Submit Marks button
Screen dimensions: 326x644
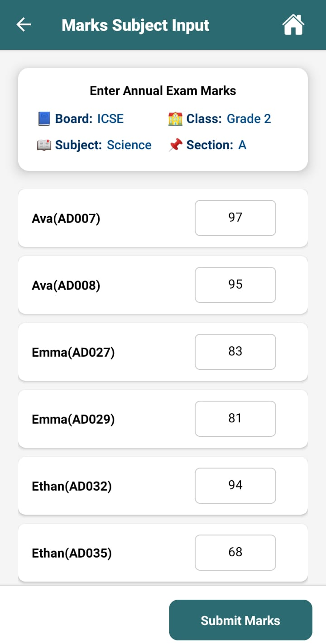tap(240, 620)
